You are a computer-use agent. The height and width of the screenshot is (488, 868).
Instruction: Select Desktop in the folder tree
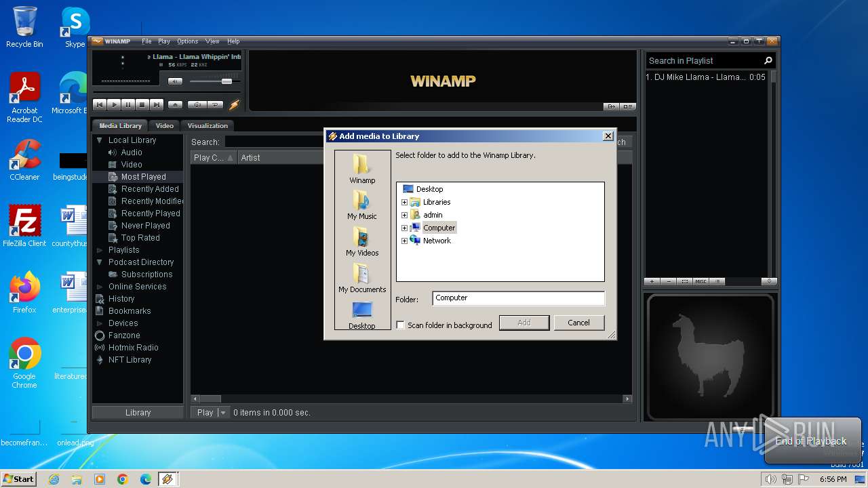pyautogui.click(x=429, y=189)
